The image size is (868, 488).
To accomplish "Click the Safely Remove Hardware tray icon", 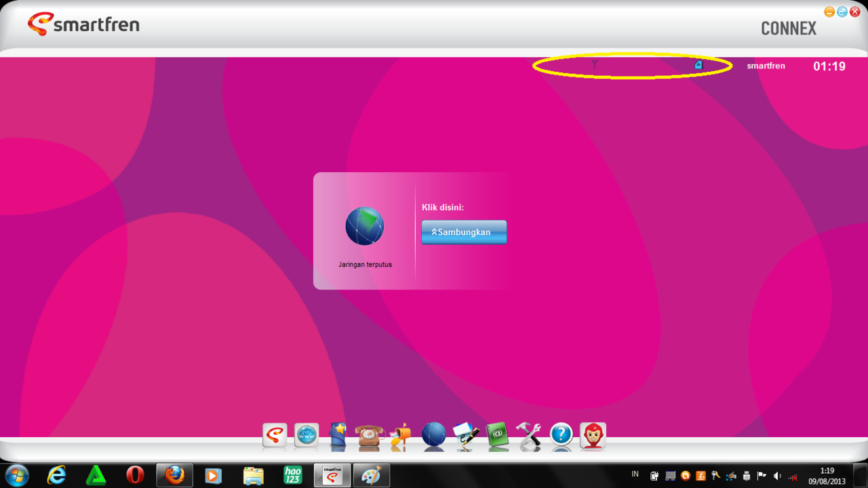I will 747,476.
